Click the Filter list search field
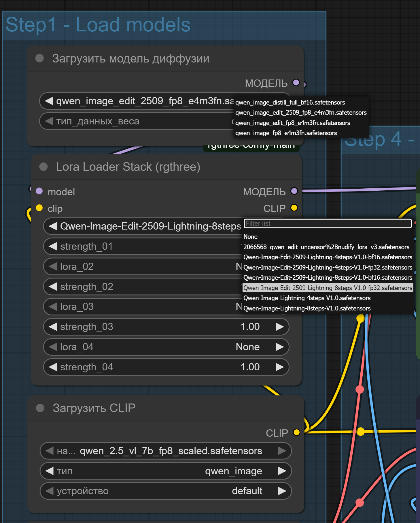420x523 pixels. pos(328,223)
